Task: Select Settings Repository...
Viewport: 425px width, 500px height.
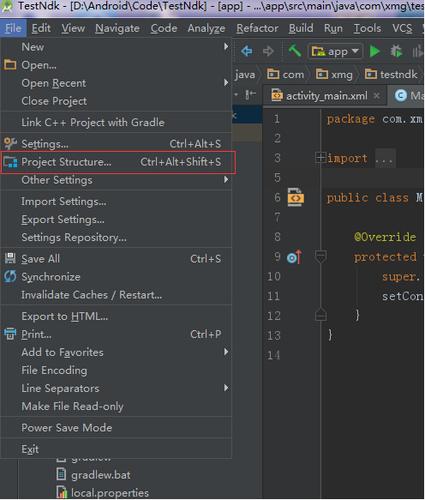Action: 116,237
